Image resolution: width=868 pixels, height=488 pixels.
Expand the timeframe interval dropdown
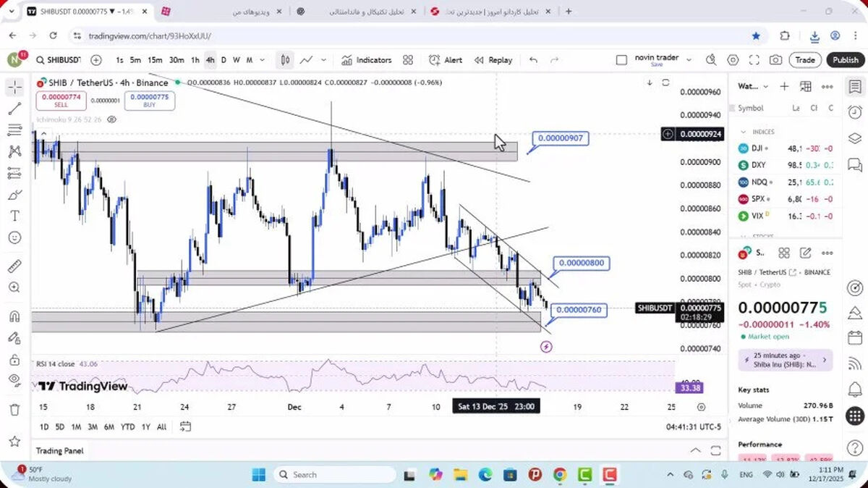[x=262, y=60]
